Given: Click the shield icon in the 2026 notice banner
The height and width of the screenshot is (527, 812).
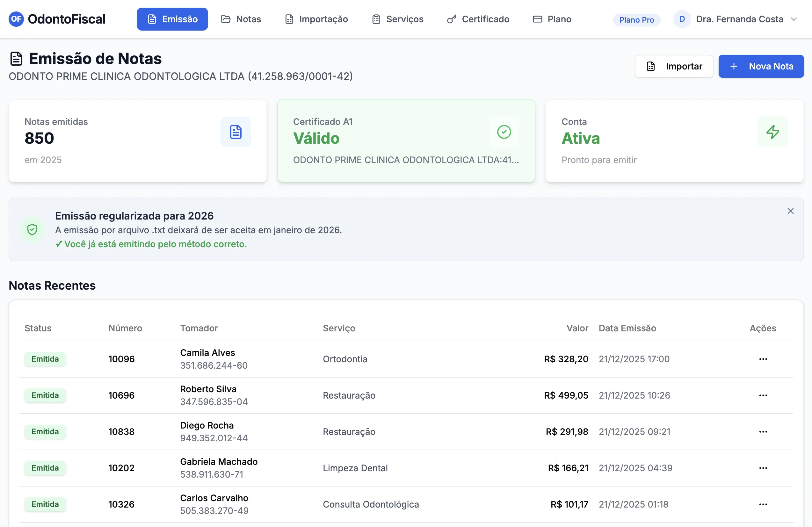Looking at the screenshot, I should coord(32,229).
